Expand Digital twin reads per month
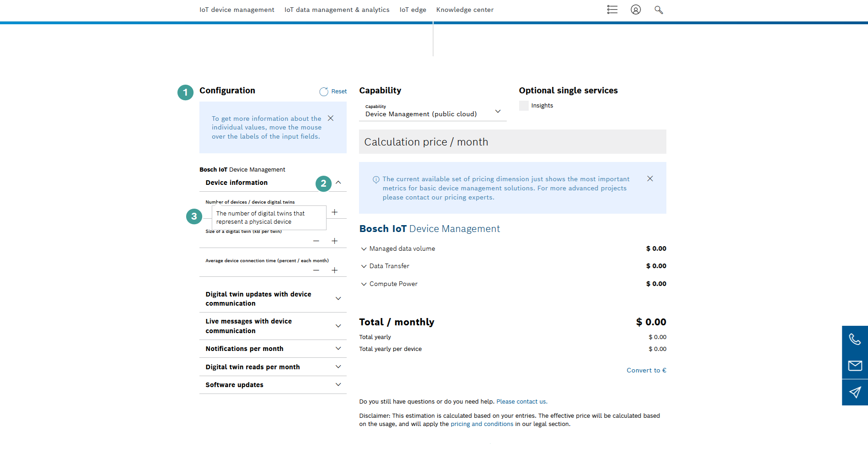 [x=338, y=367]
